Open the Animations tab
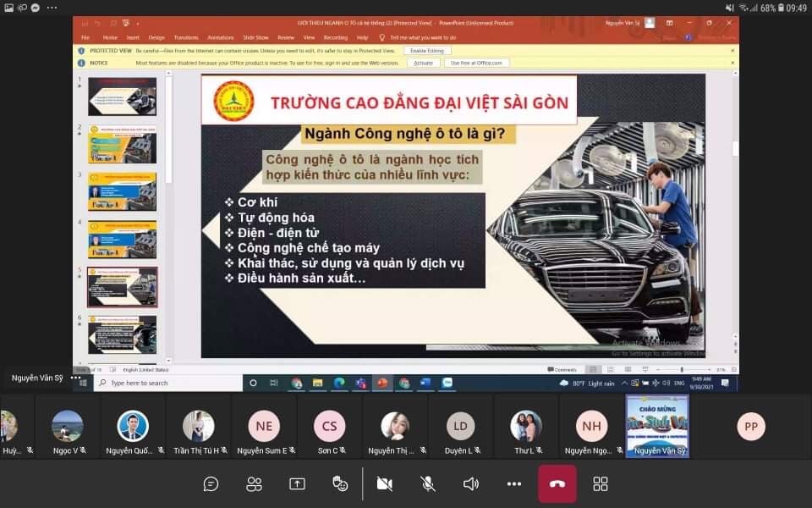Screen dimensions: 812x508 click(x=221, y=37)
